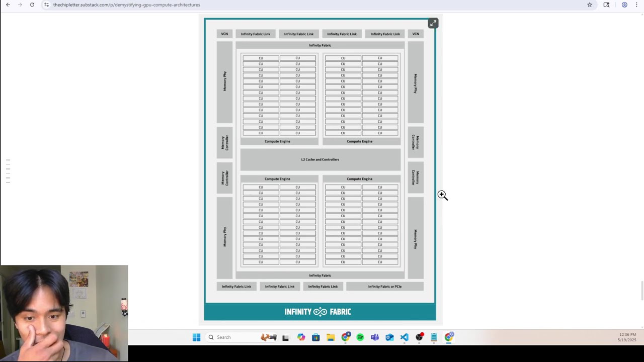The height and width of the screenshot is (362, 644).
Task: Expand the diagram image to fullscreen
Action: tap(433, 23)
